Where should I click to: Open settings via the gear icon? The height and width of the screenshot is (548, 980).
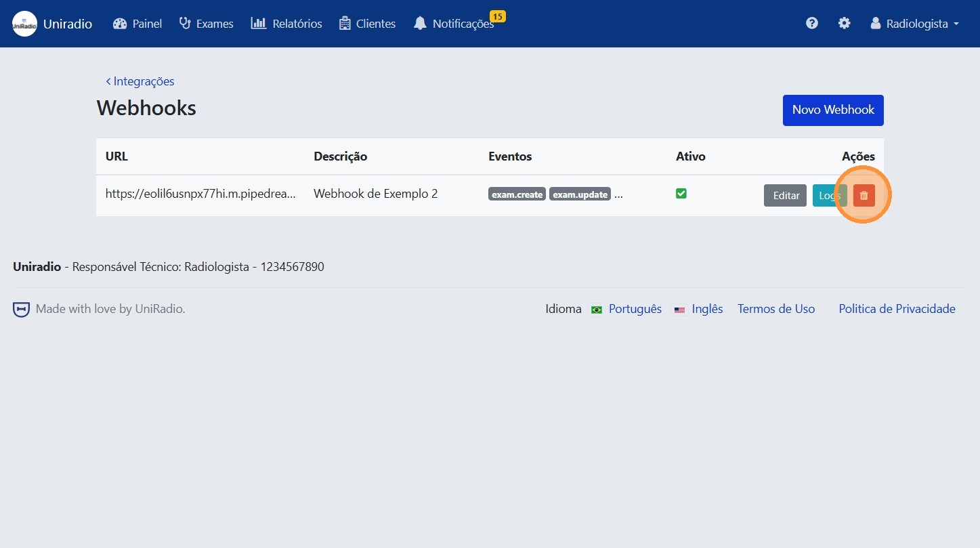(x=844, y=22)
